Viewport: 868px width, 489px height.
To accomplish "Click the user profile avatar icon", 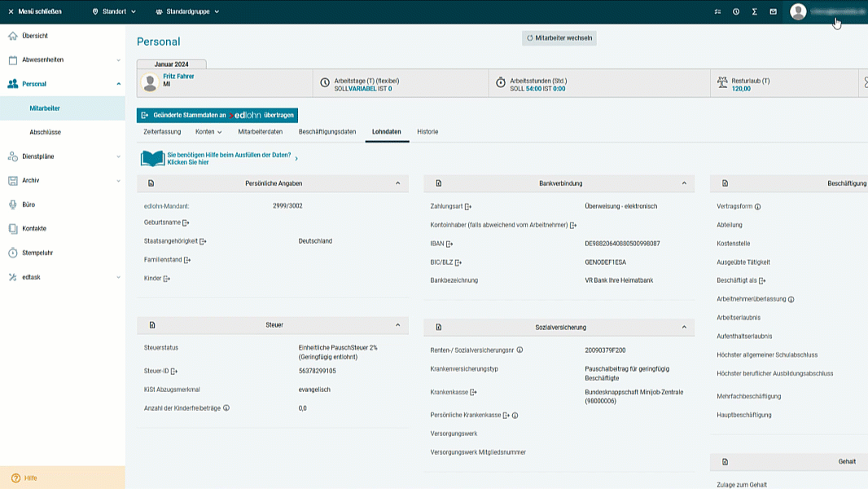I will coord(798,11).
